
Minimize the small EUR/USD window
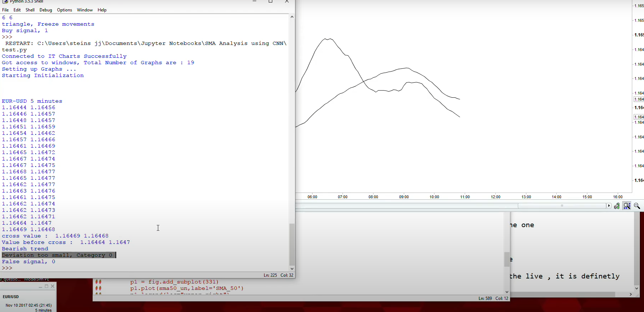click(40, 286)
